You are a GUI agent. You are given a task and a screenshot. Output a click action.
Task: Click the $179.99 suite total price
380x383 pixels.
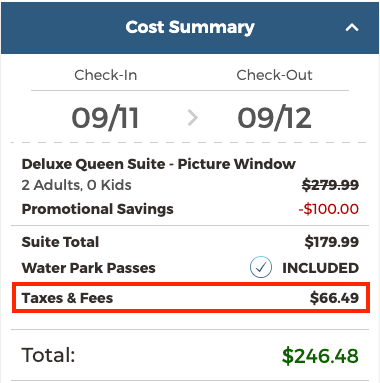(332, 242)
